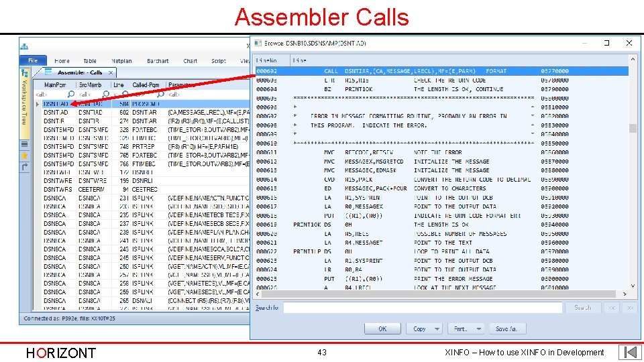This screenshot has height=362, width=644.
Task: Click the Parameter column filter field
Action: (207, 95)
